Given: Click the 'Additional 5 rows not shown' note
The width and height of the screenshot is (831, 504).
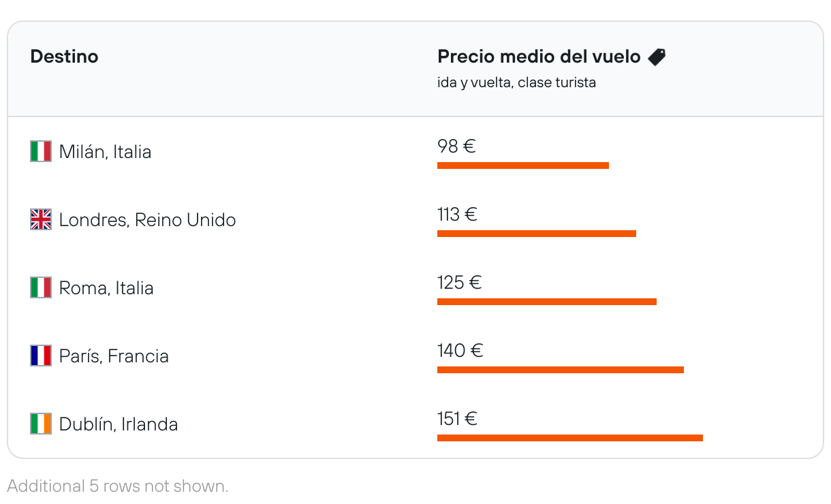Looking at the screenshot, I should 117,486.
